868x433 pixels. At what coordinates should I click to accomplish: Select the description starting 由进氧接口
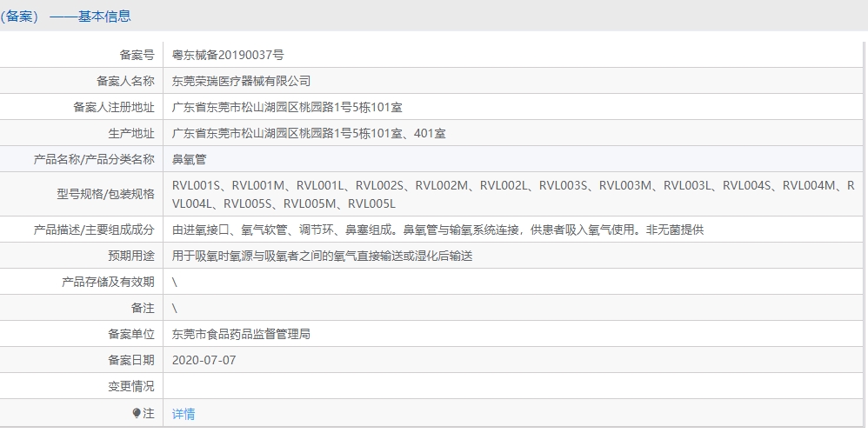[x=437, y=230]
